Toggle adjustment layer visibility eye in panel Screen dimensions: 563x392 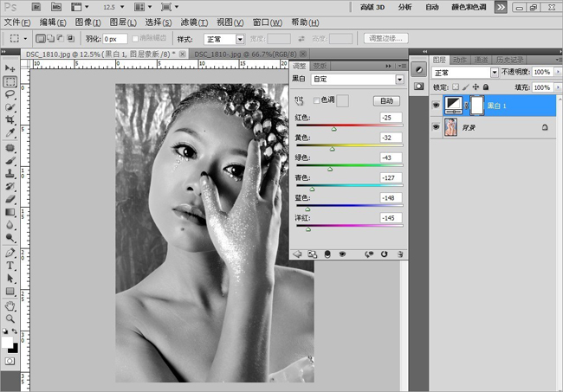[x=342, y=254]
